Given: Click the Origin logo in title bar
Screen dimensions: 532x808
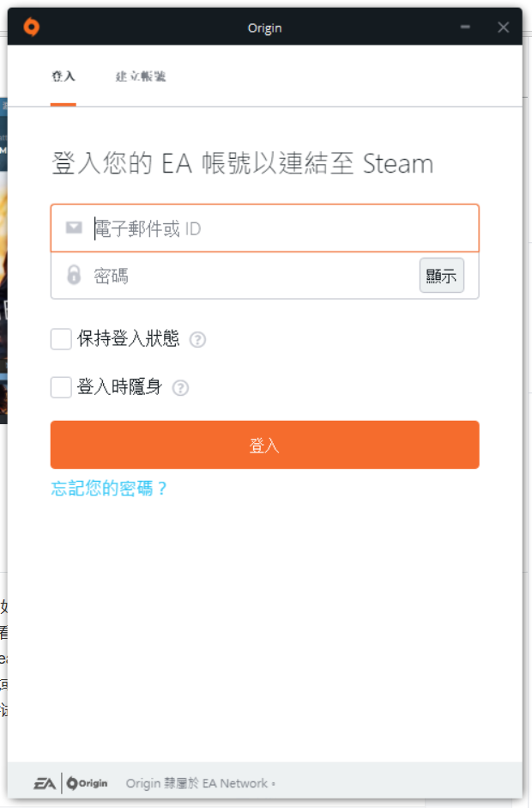Looking at the screenshot, I should click(x=32, y=27).
